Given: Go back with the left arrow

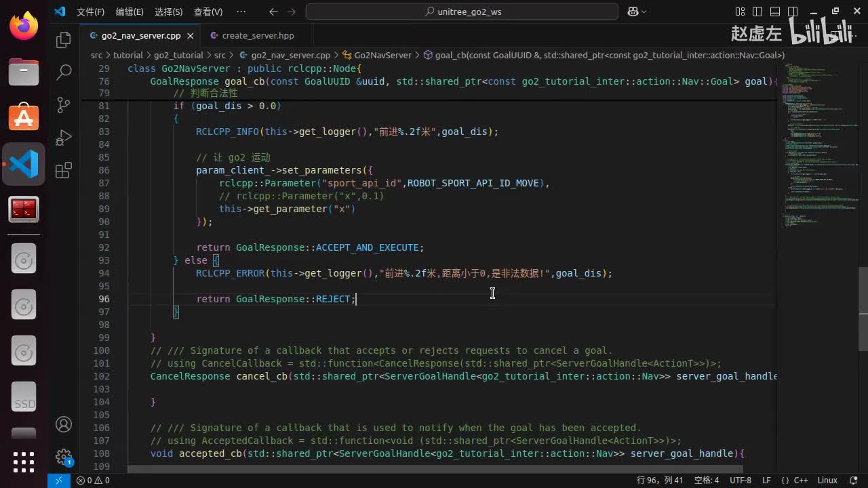Looking at the screenshot, I should coord(273,12).
